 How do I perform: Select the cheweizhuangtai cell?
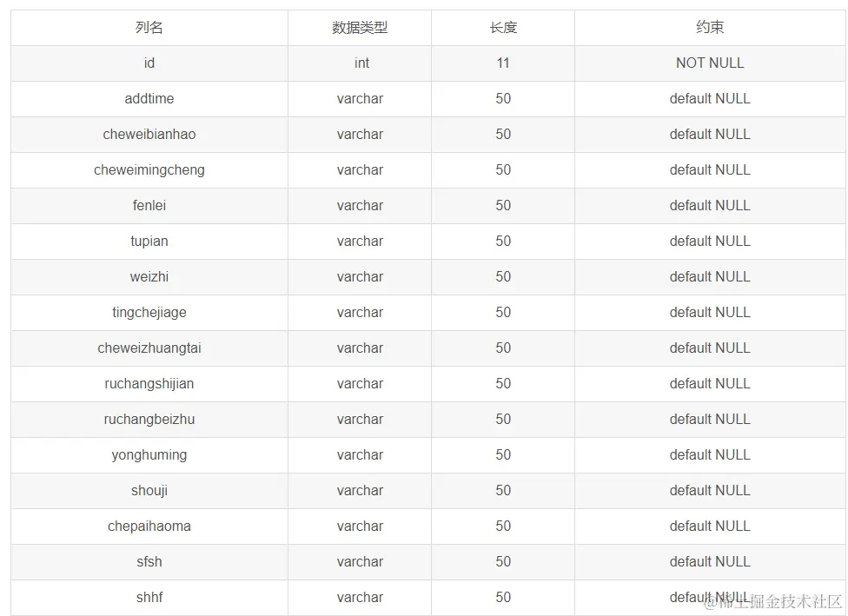[149, 348]
